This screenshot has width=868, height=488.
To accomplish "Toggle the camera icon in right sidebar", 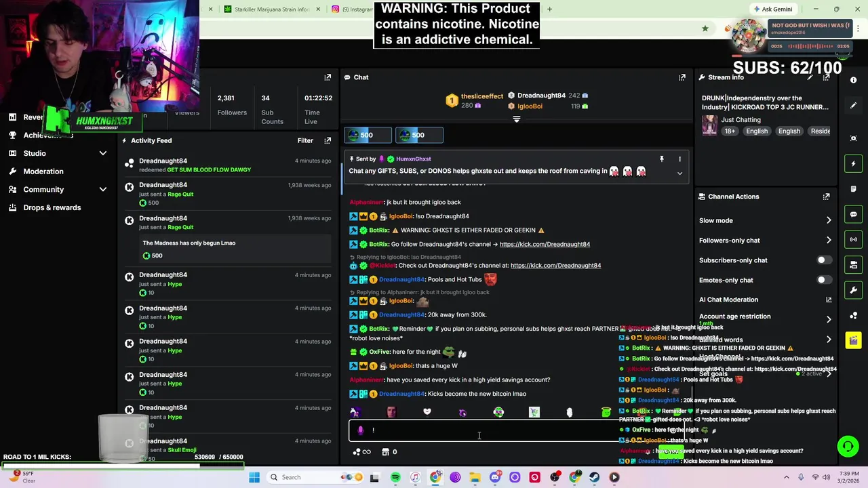I will click(853, 264).
